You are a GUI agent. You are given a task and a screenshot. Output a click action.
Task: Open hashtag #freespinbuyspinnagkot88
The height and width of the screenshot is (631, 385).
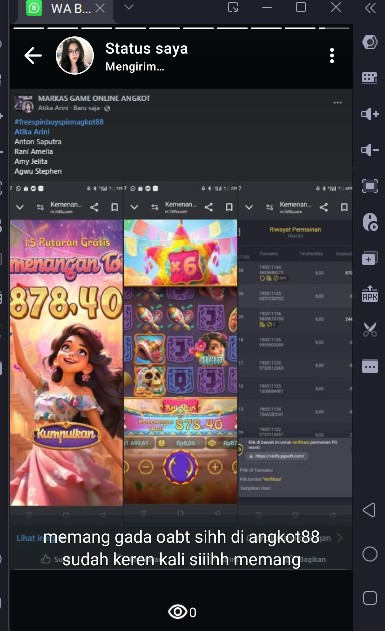(x=59, y=122)
